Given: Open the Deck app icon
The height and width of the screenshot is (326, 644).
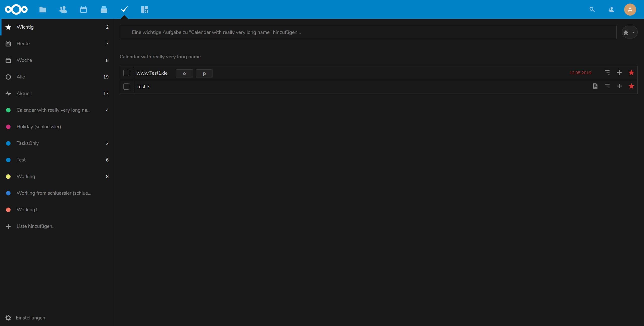Looking at the screenshot, I should [104, 10].
